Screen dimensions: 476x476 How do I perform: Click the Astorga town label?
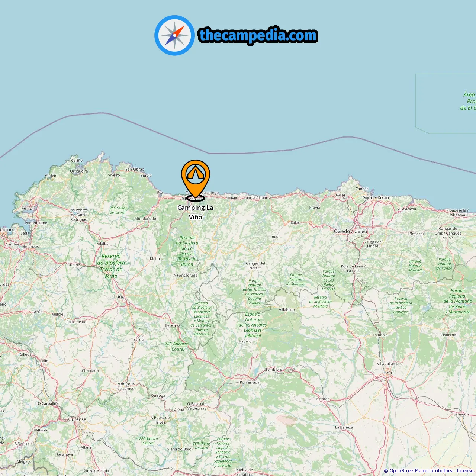click(323, 399)
